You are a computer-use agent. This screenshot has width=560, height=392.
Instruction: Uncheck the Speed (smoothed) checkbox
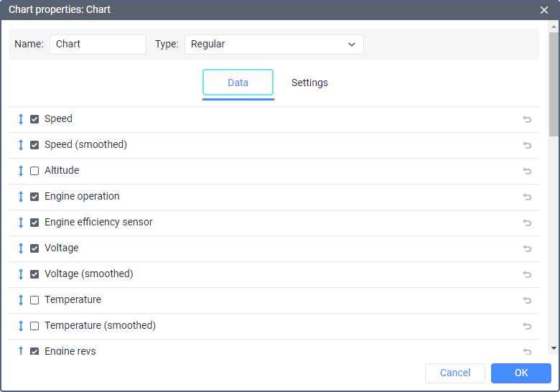click(34, 145)
